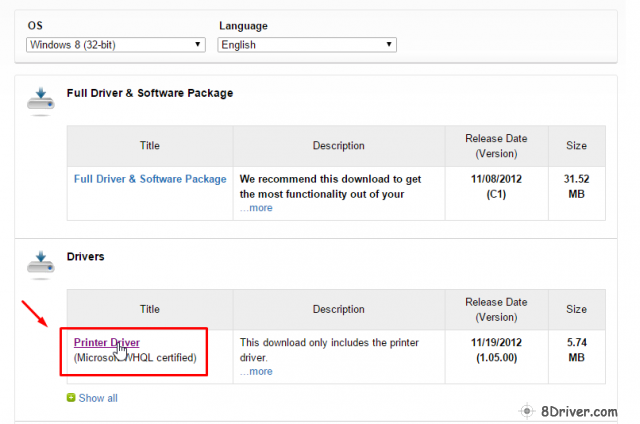
Task: Expand '...more' in Full Driver package description
Action: (x=255, y=208)
